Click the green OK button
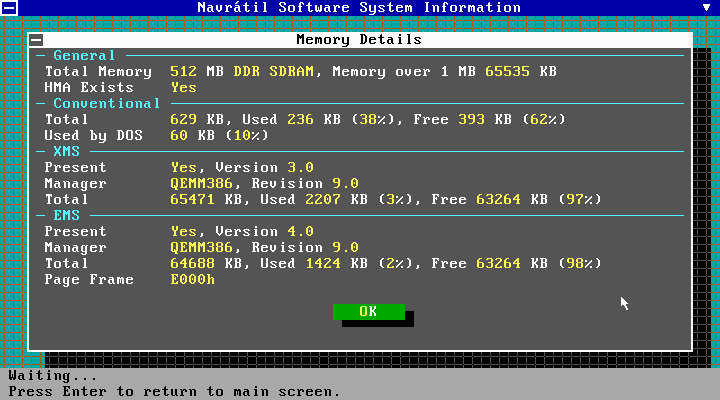Screen dimensions: 720x400 pyautogui.click(x=369, y=311)
